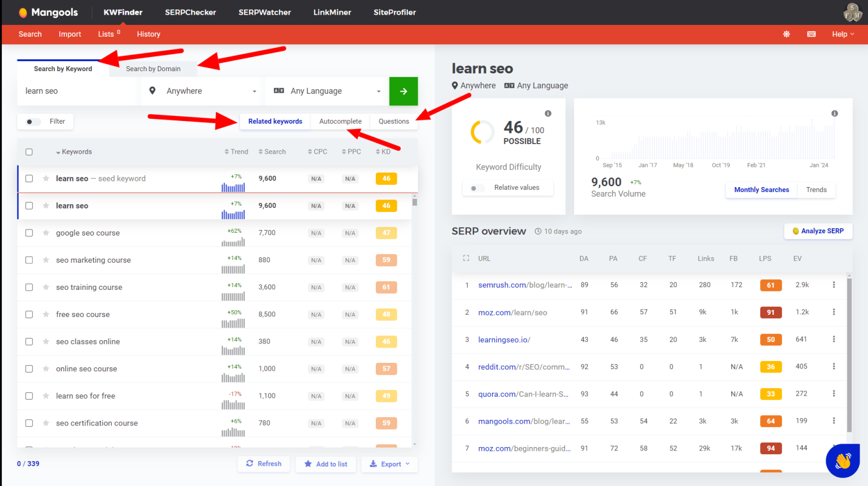
Task: Open settings using the gear icon
Action: tap(786, 34)
